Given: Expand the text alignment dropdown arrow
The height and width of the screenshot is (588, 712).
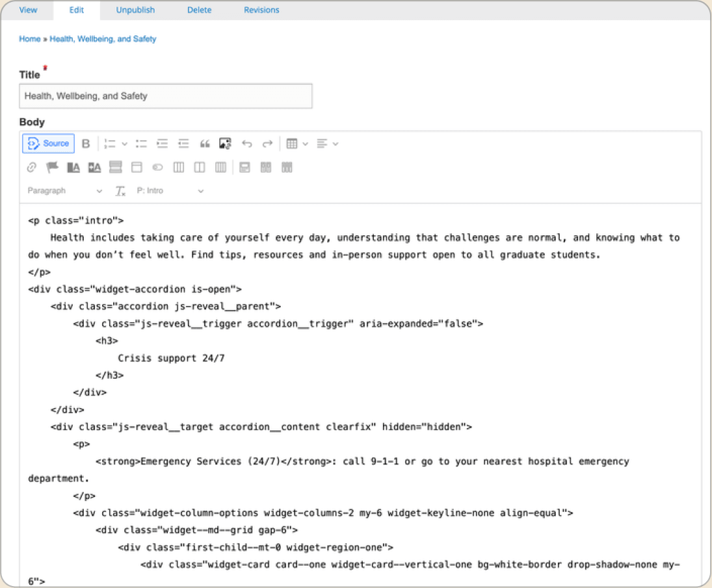Looking at the screenshot, I should (336, 144).
